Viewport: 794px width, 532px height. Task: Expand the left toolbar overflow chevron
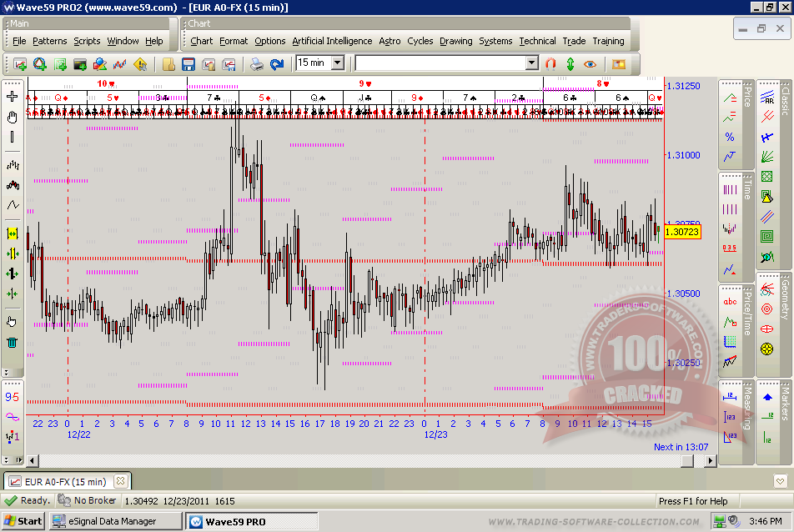(7, 372)
